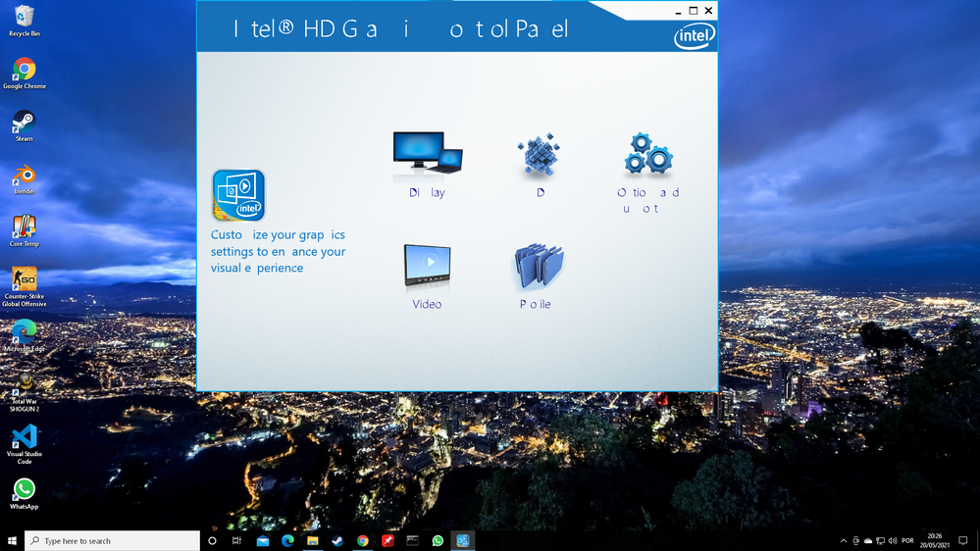Open the gears Options and Support tile
Viewport: 980px width, 551px height.
pyautogui.click(x=648, y=173)
